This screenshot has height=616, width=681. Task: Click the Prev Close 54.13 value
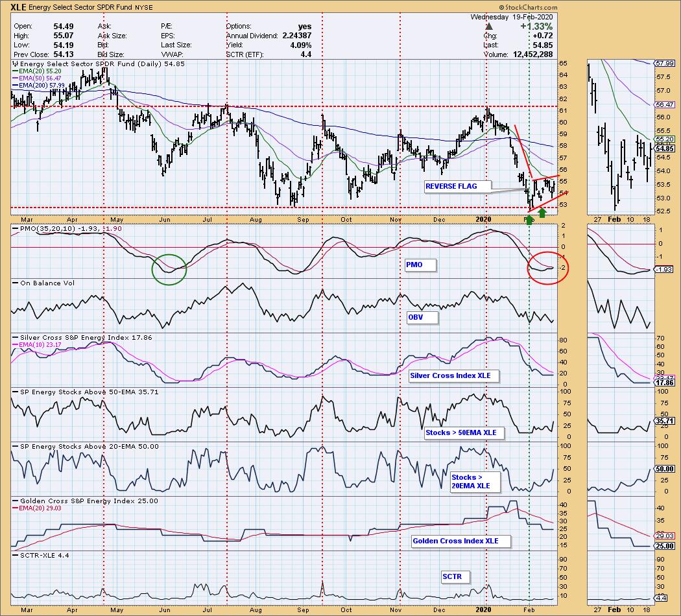coord(64,54)
